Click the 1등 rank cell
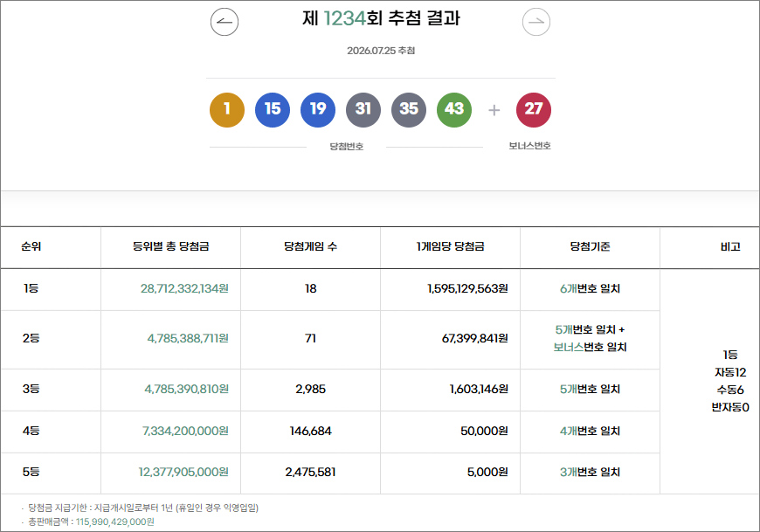 tap(31, 288)
